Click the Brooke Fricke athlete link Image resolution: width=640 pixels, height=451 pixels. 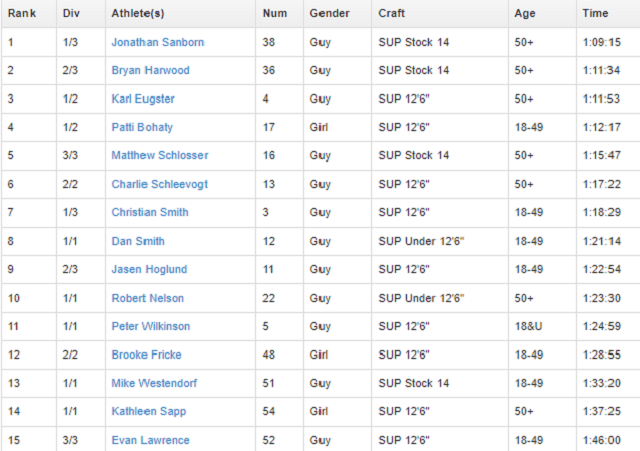pos(146,355)
